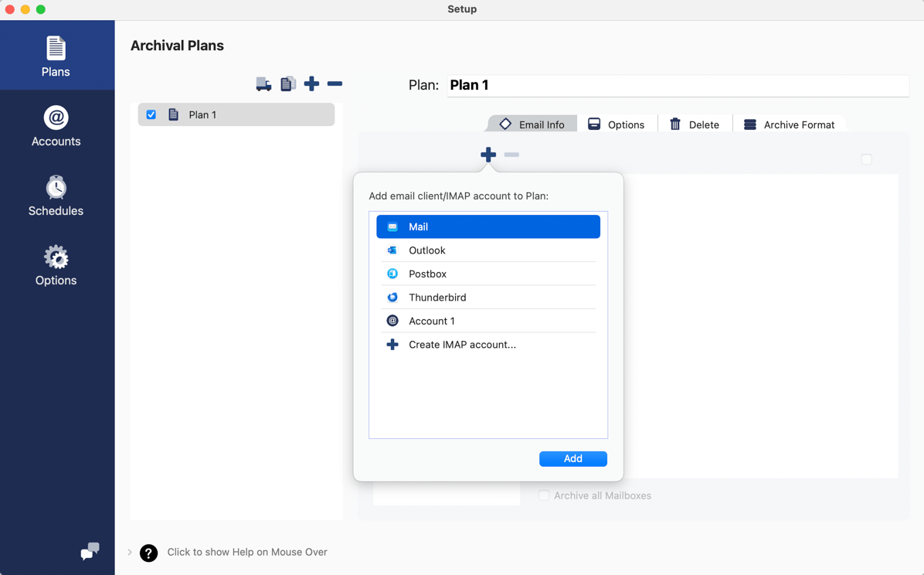Add a new plan with the plus icon

pyautogui.click(x=311, y=83)
